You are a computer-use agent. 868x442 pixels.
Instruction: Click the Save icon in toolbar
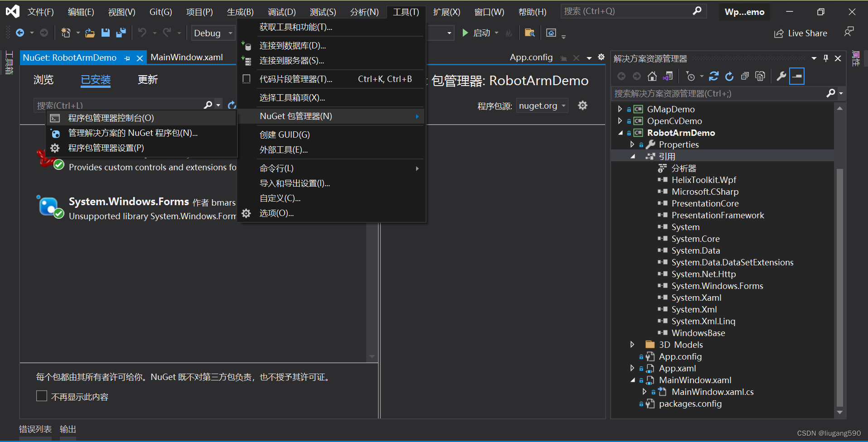pyautogui.click(x=106, y=33)
